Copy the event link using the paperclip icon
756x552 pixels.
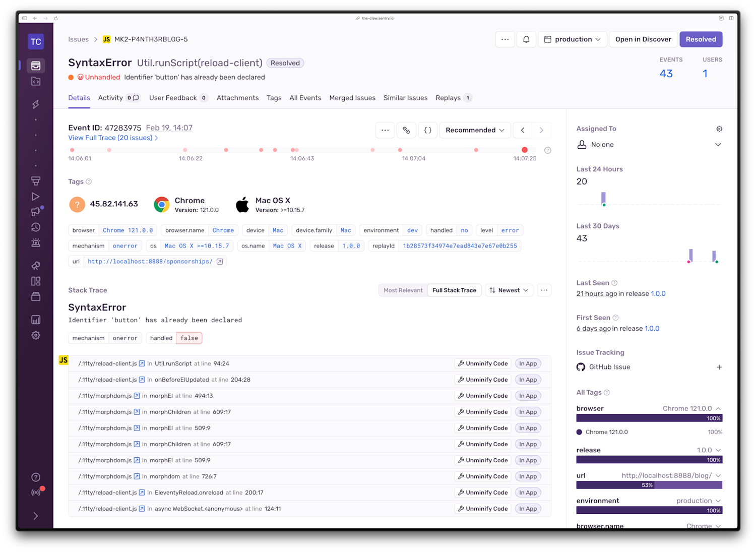pyautogui.click(x=406, y=130)
